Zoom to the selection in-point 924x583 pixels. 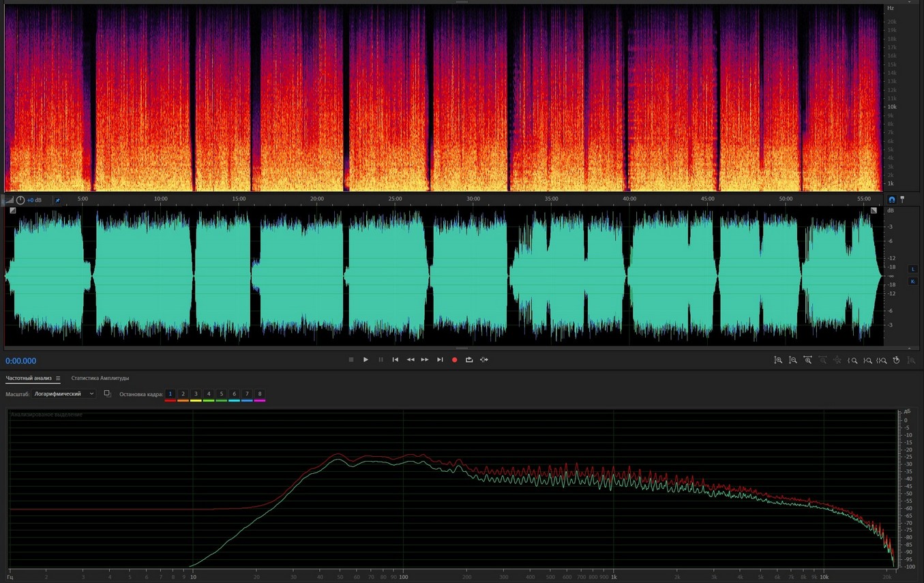[852, 360]
